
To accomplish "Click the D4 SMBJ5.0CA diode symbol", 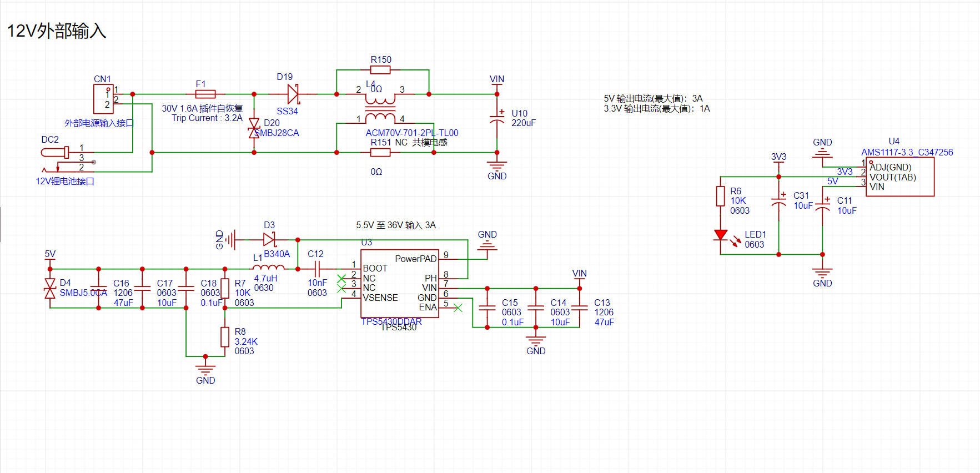I will tap(50, 289).
